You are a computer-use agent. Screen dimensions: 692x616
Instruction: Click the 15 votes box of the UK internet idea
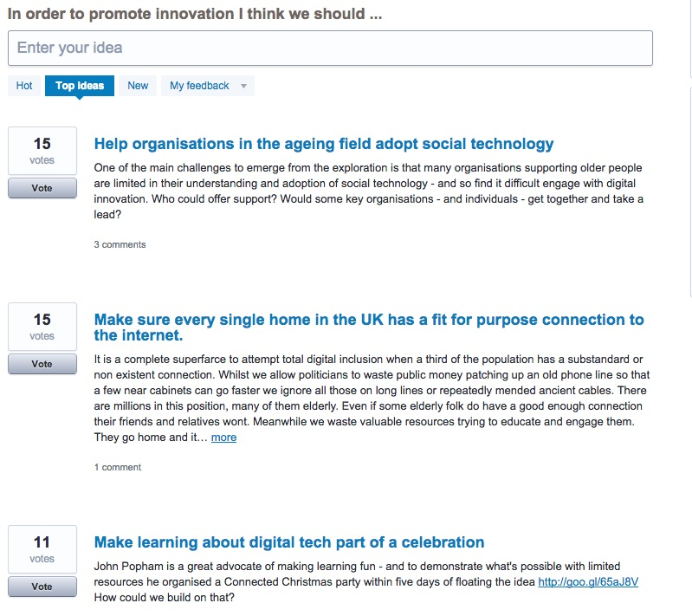click(42, 327)
